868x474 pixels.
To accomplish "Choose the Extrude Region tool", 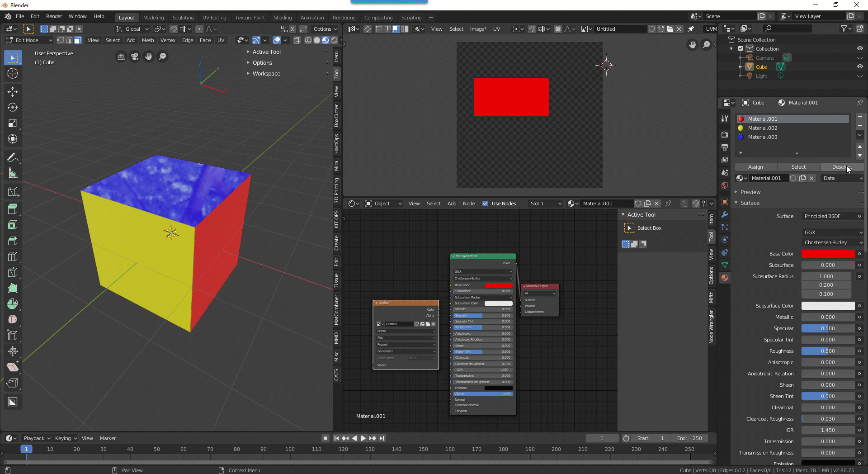I will (13, 209).
